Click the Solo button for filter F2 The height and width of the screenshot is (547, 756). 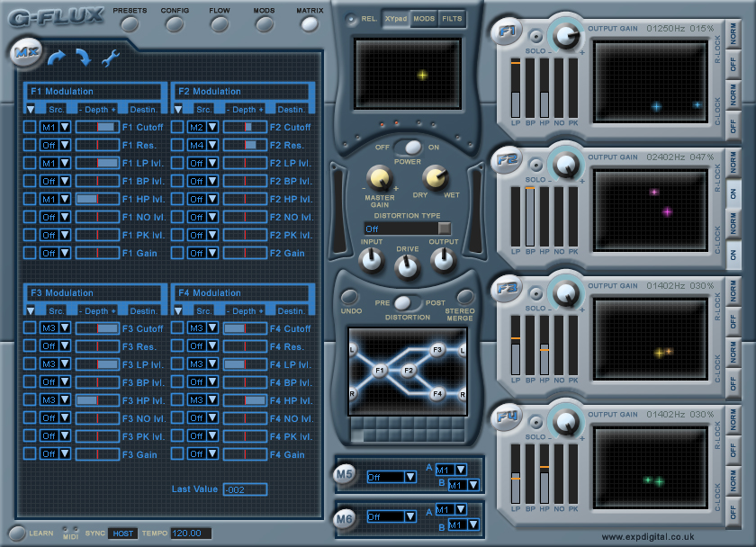pos(535,166)
